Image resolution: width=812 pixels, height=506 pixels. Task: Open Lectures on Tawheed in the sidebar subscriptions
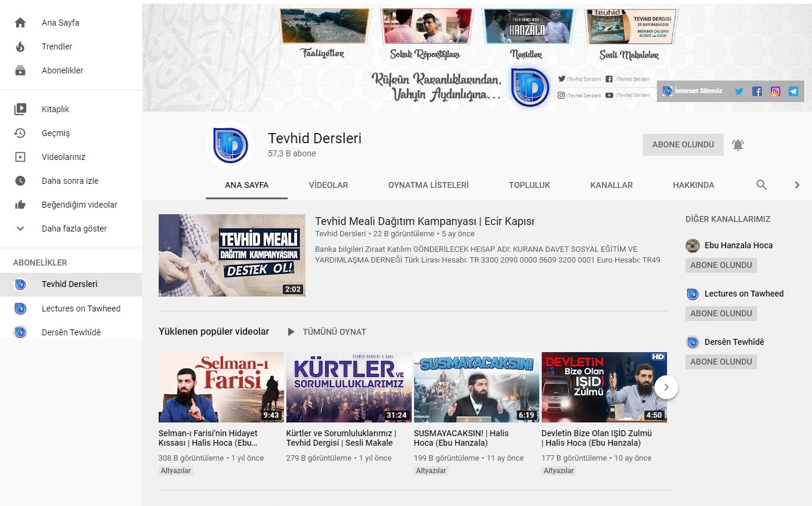71,308
